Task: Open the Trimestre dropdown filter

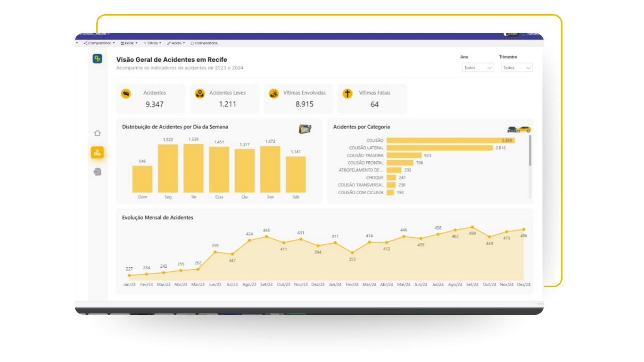Action: (x=517, y=68)
